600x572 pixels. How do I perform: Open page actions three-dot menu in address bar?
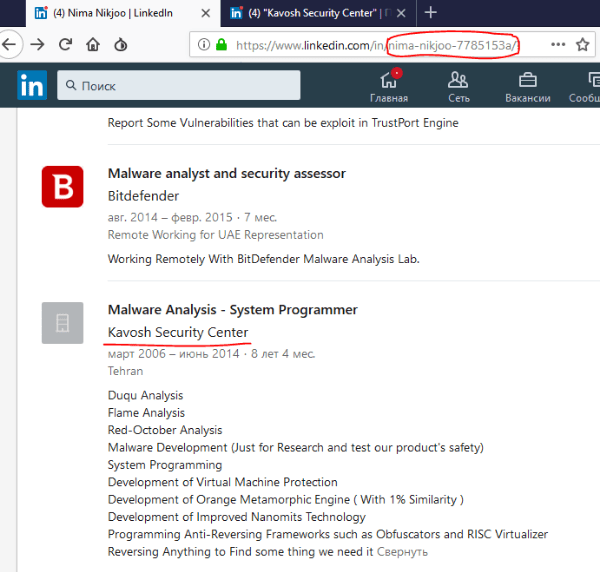558,45
